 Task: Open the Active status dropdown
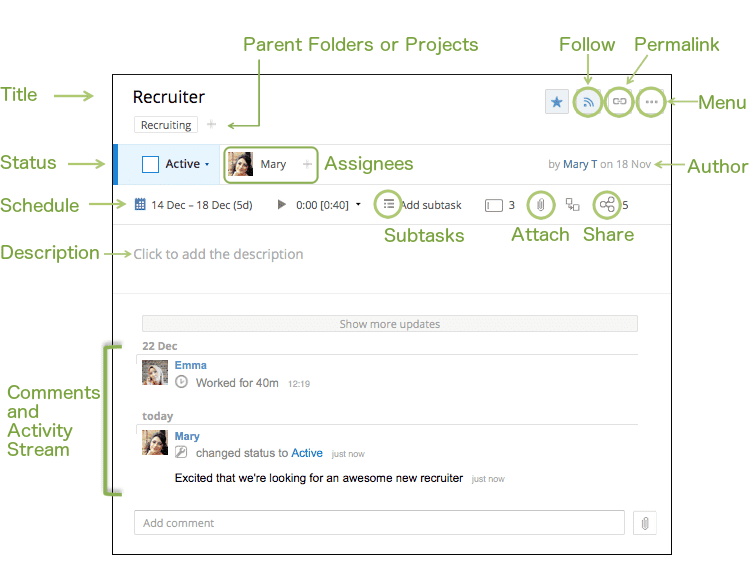186,164
